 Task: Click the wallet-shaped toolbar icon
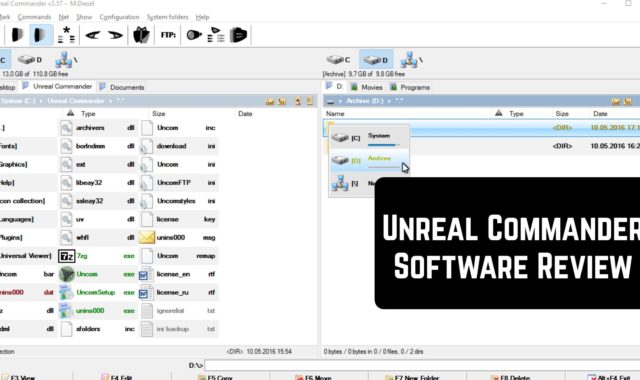pyautogui.click(x=238, y=35)
